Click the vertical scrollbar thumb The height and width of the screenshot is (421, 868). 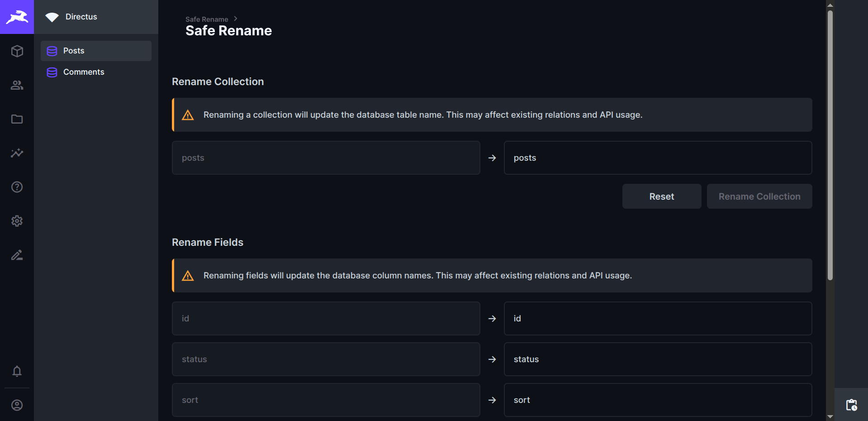(830, 145)
